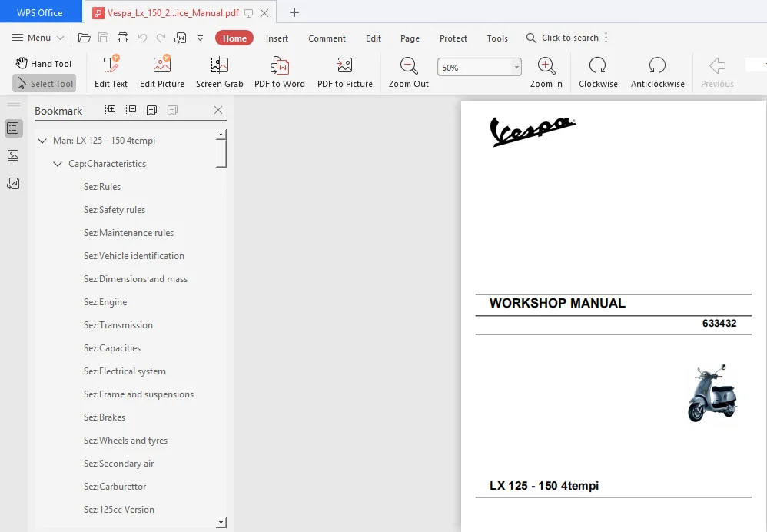Close the Vespa PDF document tab
The height and width of the screenshot is (532, 767).
click(x=264, y=13)
